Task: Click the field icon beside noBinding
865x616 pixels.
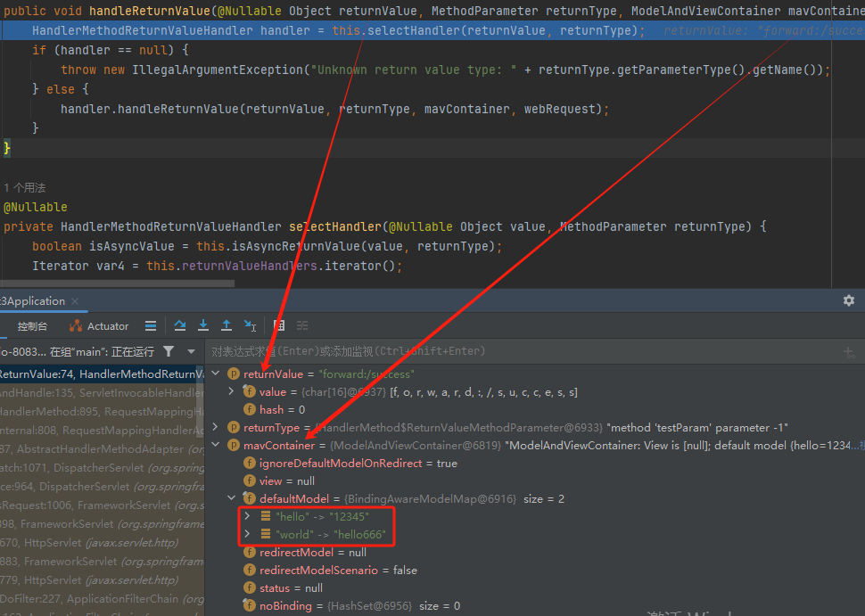Action: 250,605
